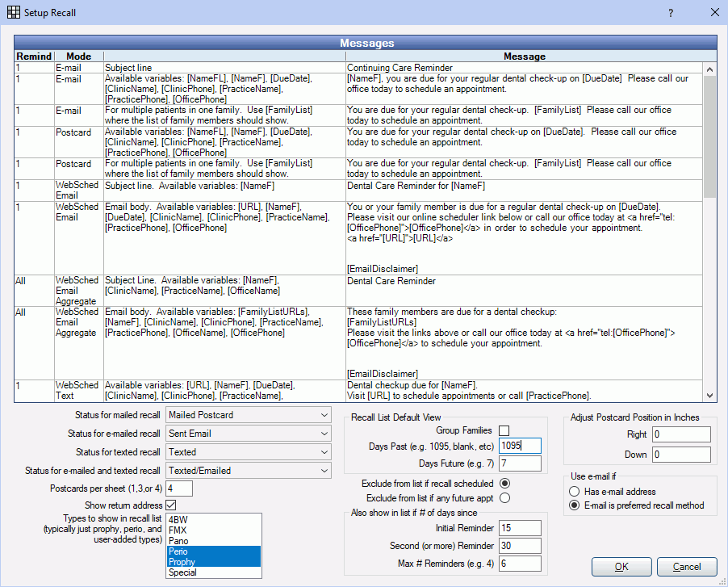Click Perio in recall types list
728x587 pixels.
click(214, 551)
